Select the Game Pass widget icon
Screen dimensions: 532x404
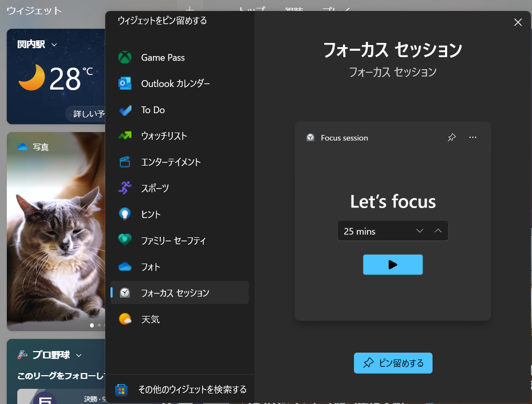(125, 57)
